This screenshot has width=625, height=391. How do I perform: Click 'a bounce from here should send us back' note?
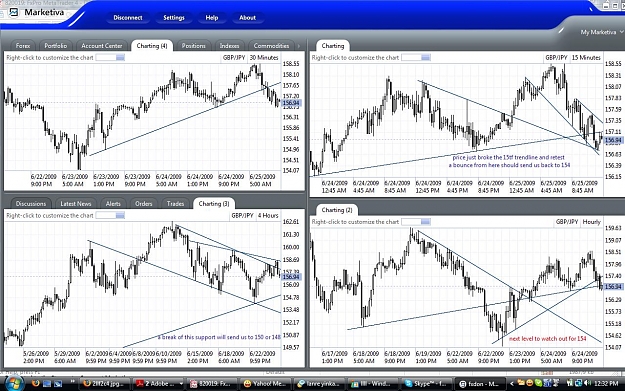click(x=509, y=165)
